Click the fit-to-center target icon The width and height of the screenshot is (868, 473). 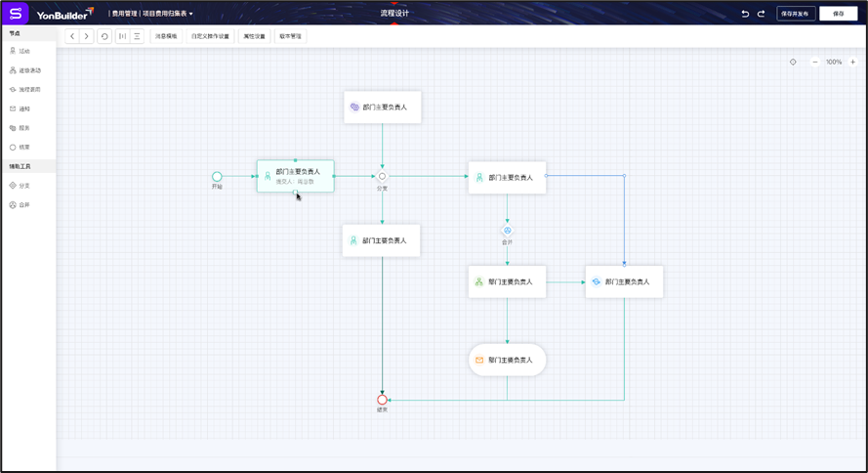click(793, 62)
